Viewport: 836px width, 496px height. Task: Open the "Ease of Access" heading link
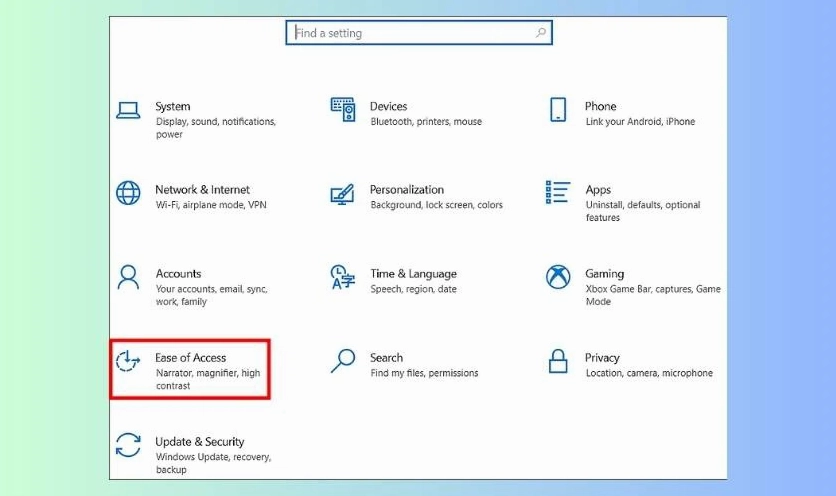coord(190,357)
